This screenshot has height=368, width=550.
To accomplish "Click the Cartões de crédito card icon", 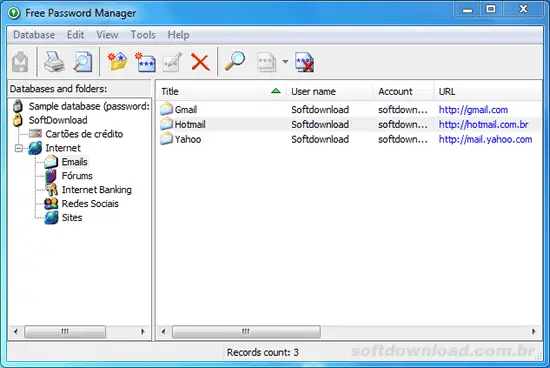I will point(35,133).
